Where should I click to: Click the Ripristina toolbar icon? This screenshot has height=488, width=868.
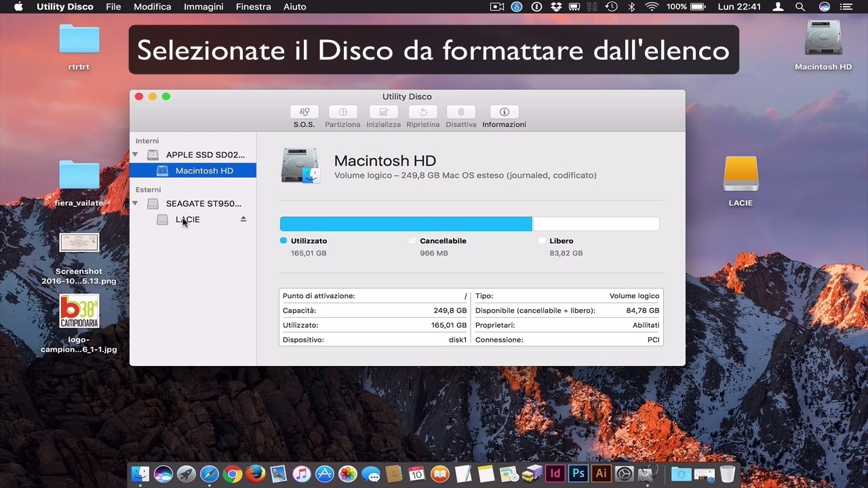coord(423,112)
